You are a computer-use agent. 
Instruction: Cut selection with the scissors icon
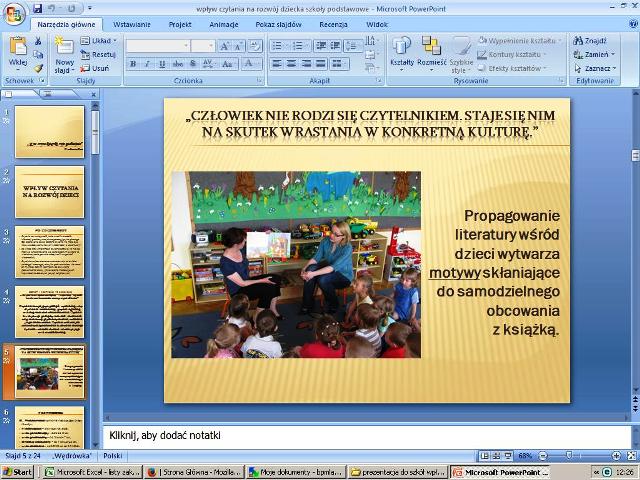pyautogui.click(x=38, y=41)
